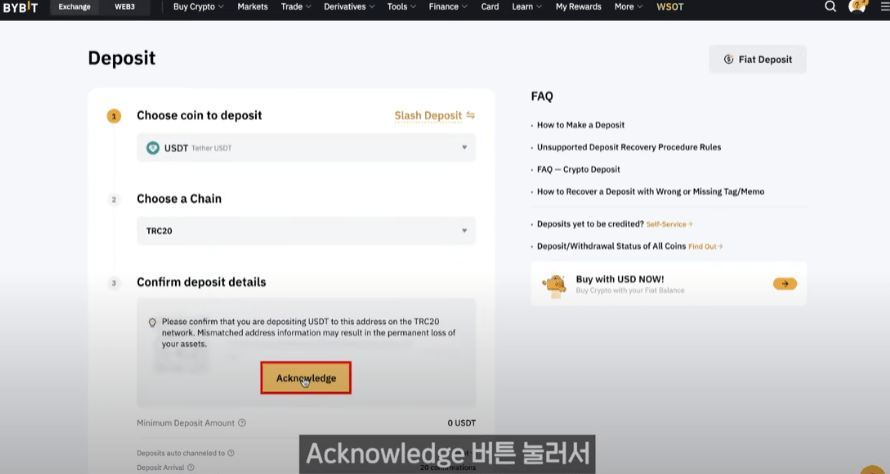
Task: Open Unsupported Deposit Recovery Procedure Rules
Action: tap(629, 147)
